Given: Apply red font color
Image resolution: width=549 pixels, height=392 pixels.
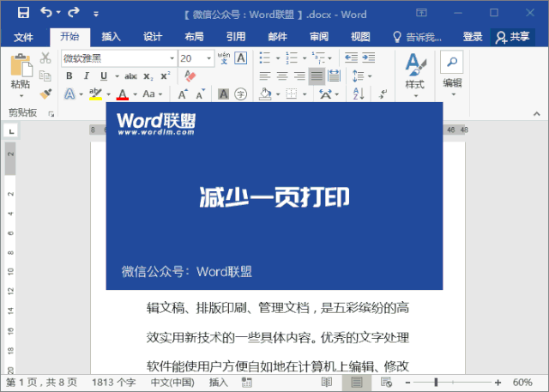Looking at the screenshot, I should pyautogui.click(x=122, y=94).
